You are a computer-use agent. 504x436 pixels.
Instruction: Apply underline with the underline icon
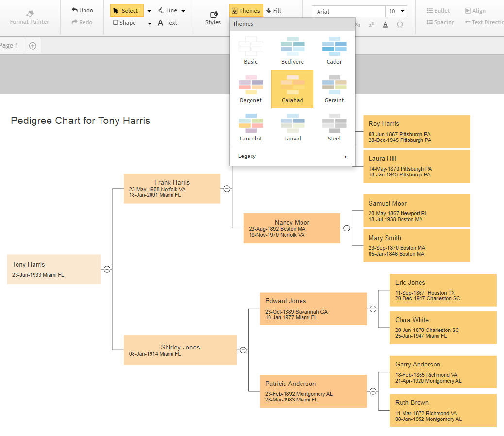click(x=385, y=24)
